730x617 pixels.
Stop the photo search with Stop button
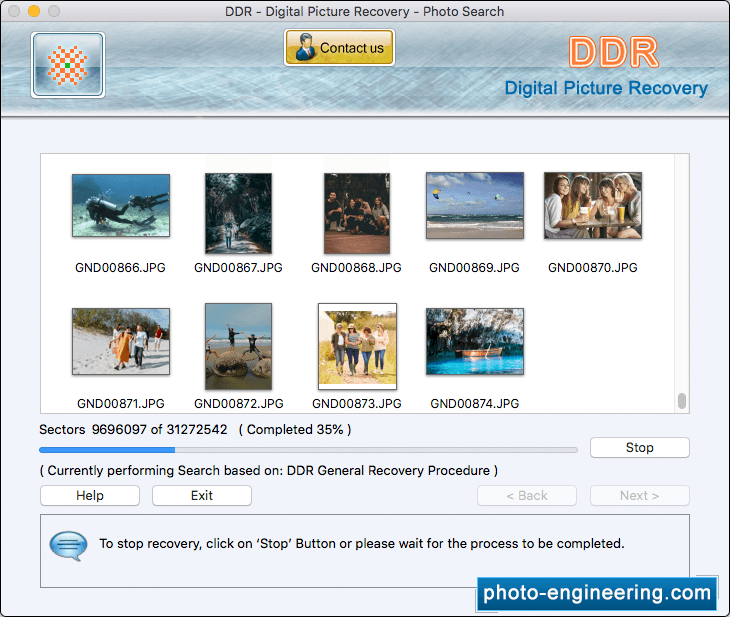pyautogui.click(x=640, y=447)
